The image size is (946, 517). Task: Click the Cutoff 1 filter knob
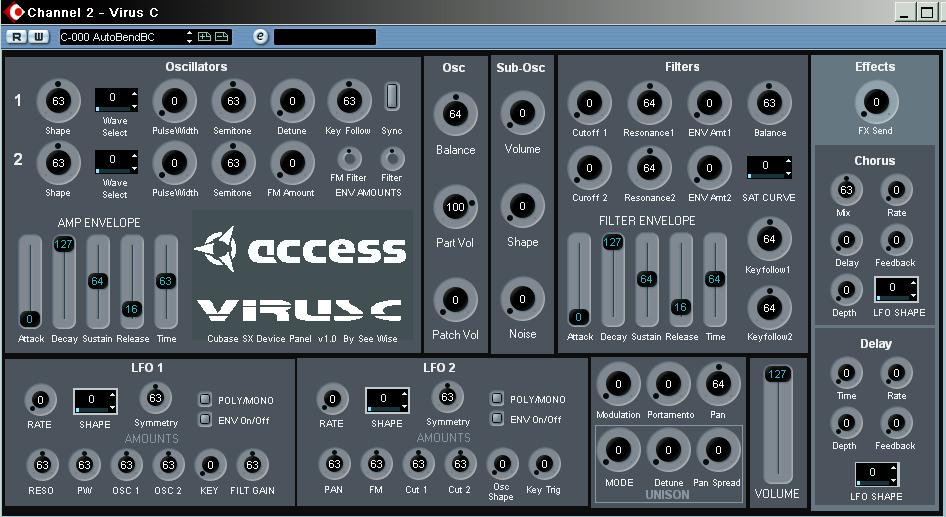tap(589, 103)
